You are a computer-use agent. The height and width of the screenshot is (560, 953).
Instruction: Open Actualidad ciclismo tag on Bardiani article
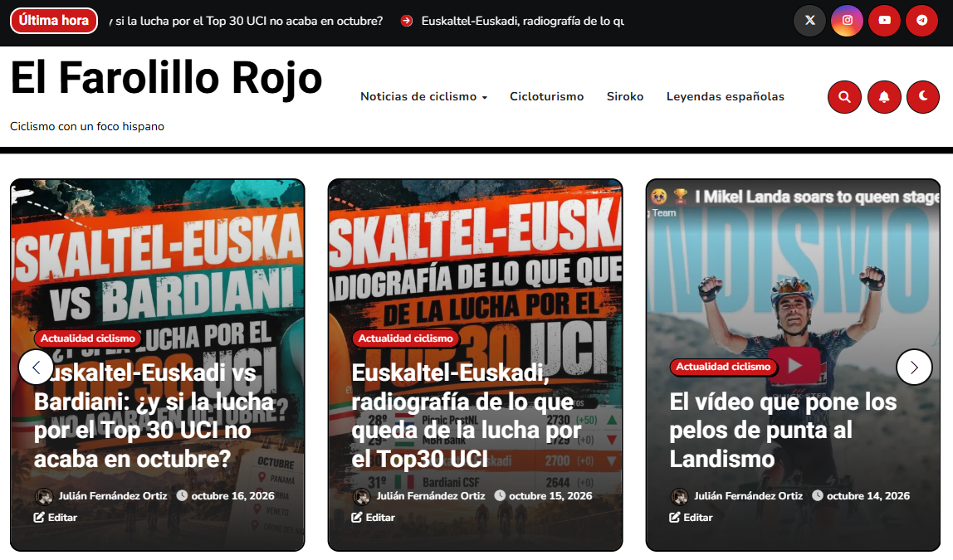pos(88,338)
